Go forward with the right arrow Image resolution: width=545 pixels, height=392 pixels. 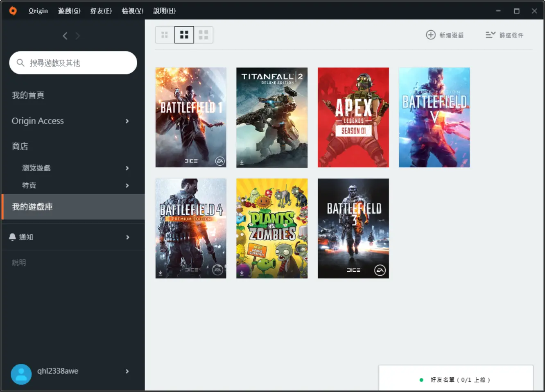point(77,36)
